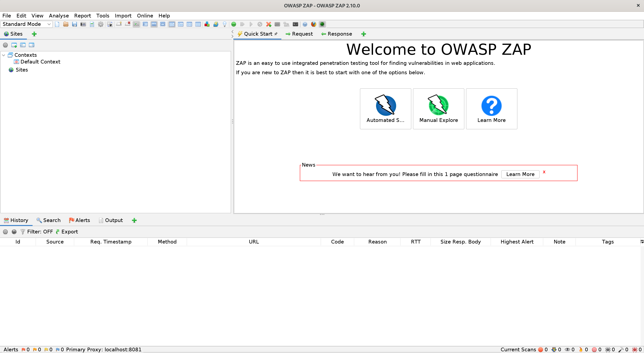
Task: Switch to the Alerts tab
Action: 80,220
